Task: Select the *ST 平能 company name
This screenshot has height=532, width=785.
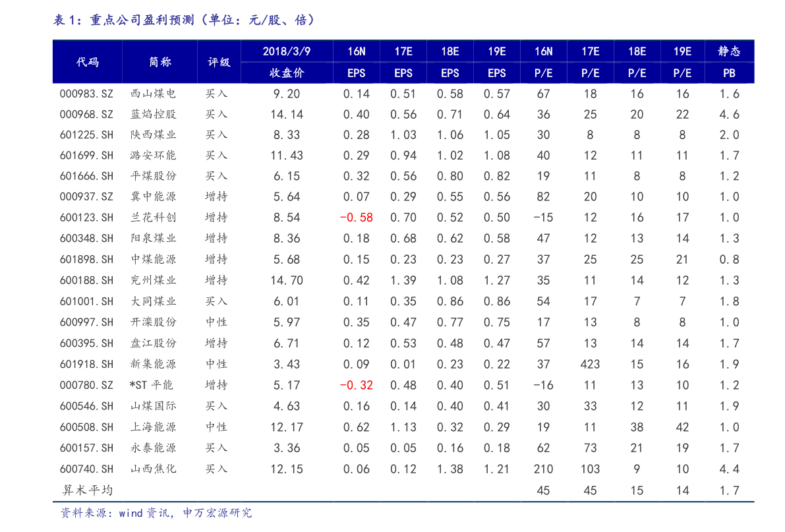Action: pyautogui.click(x=151, y=385)
